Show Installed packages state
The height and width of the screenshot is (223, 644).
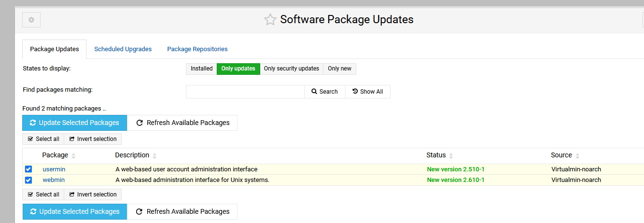pyautogui.click(x=201, y=69)
